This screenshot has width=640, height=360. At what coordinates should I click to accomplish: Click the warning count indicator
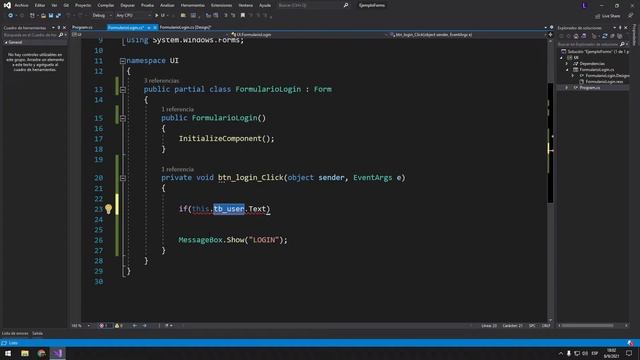click(119, 326)
